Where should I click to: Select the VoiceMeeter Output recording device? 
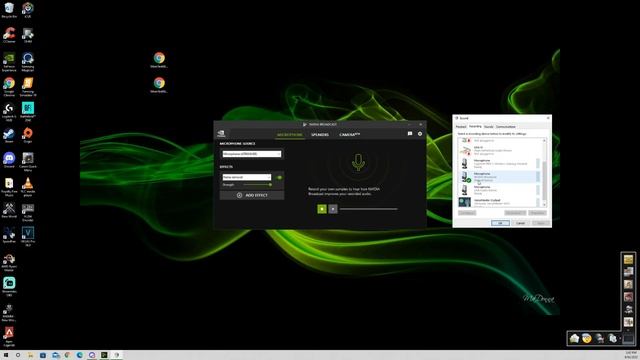point(499,202)
